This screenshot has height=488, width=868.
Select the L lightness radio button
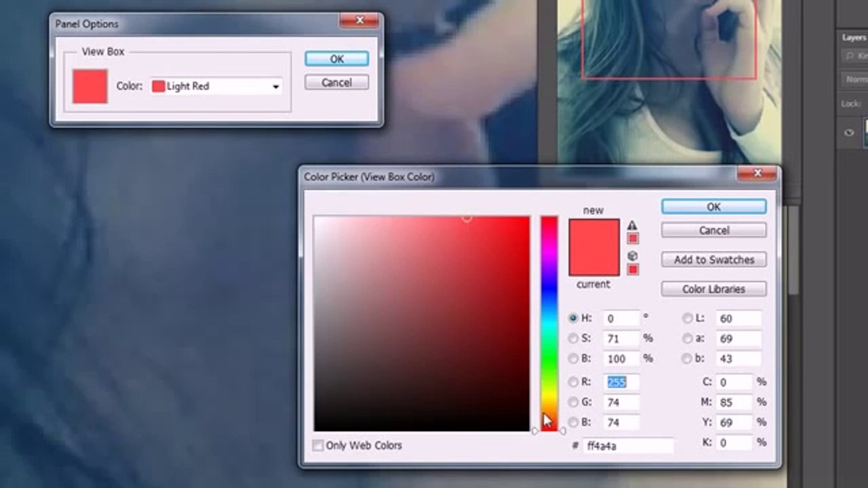[688, 318]
